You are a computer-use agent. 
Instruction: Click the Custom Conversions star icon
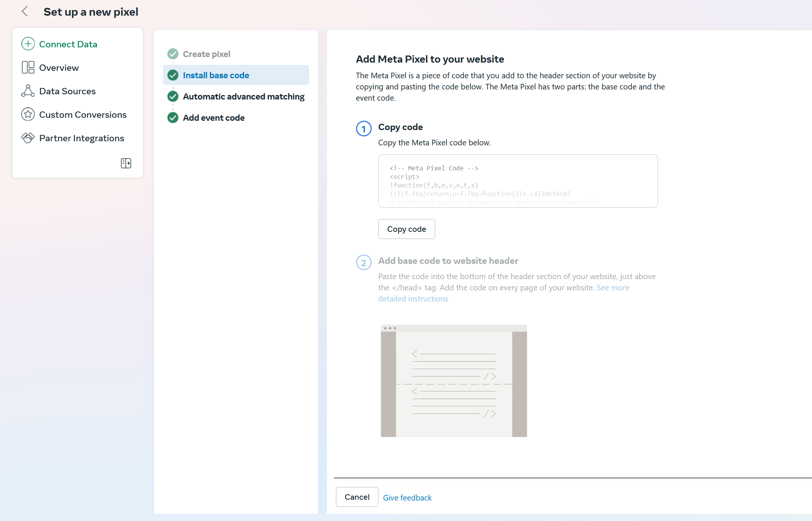coord(28,114)
